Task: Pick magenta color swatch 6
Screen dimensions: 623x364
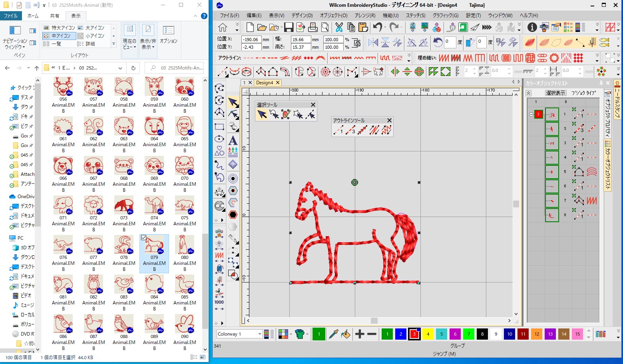Action: (455, 334)
